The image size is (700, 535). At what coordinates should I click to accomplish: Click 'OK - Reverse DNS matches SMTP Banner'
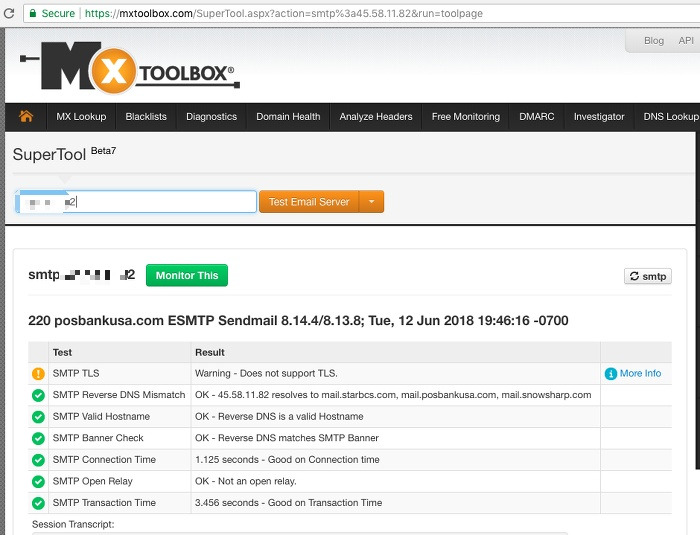[x=287, y=438]
